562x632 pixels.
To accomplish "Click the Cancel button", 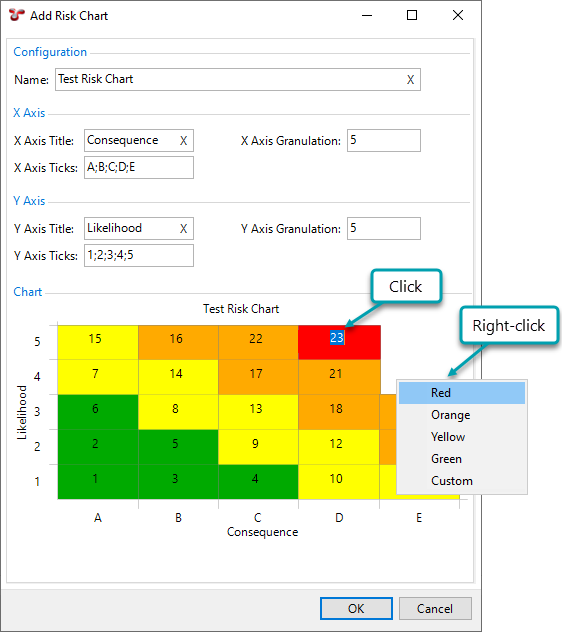I will click(435, 608).
